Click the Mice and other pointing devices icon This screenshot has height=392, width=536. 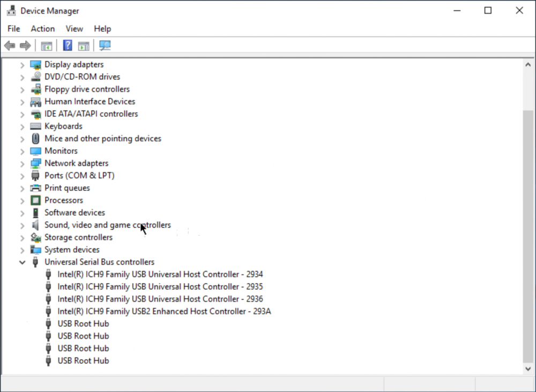click(35, 139)
